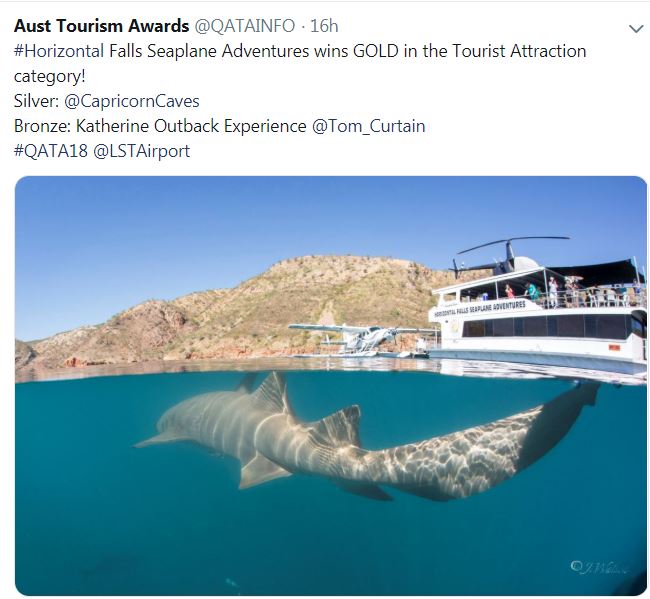Click the helicopter atop the boat

pyautogui.click(x=509, y=256)
